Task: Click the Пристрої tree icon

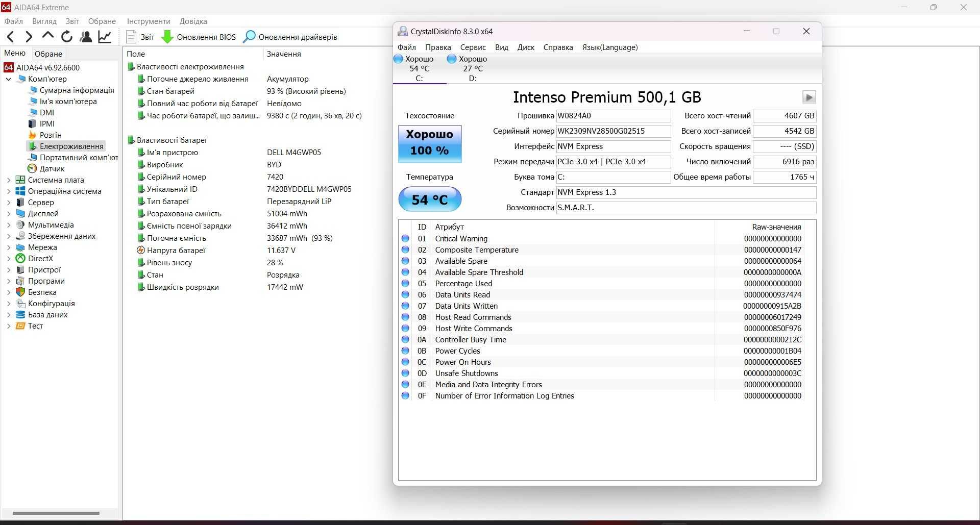Action: (20, 270)
